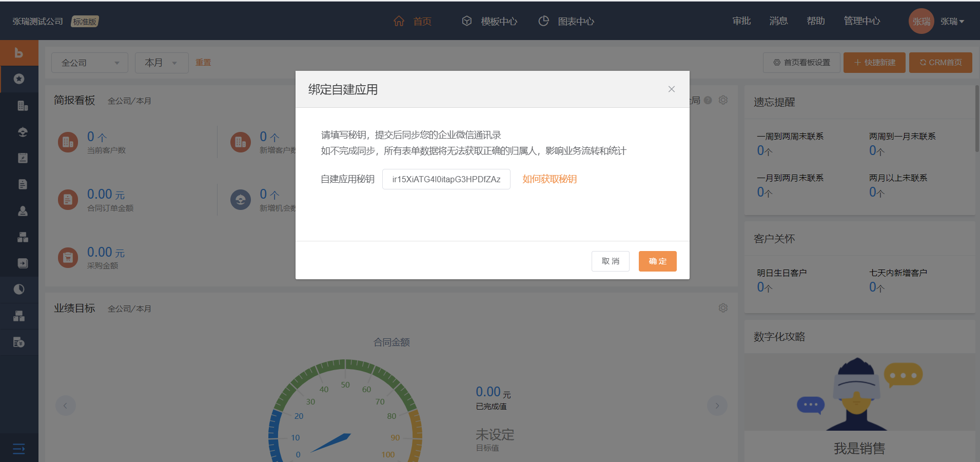Open the building customers sidebar icon
This screenshot has height=462, width=980.
23,106
